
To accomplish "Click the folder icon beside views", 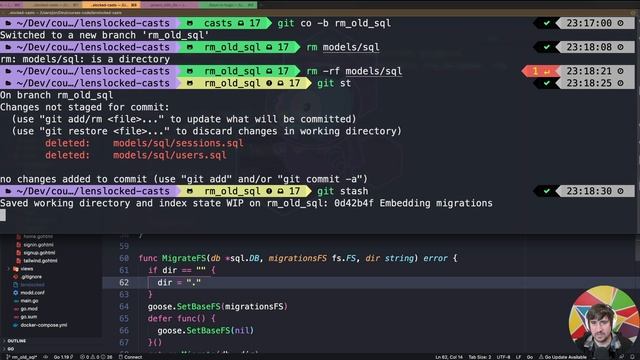I will 16,269.
